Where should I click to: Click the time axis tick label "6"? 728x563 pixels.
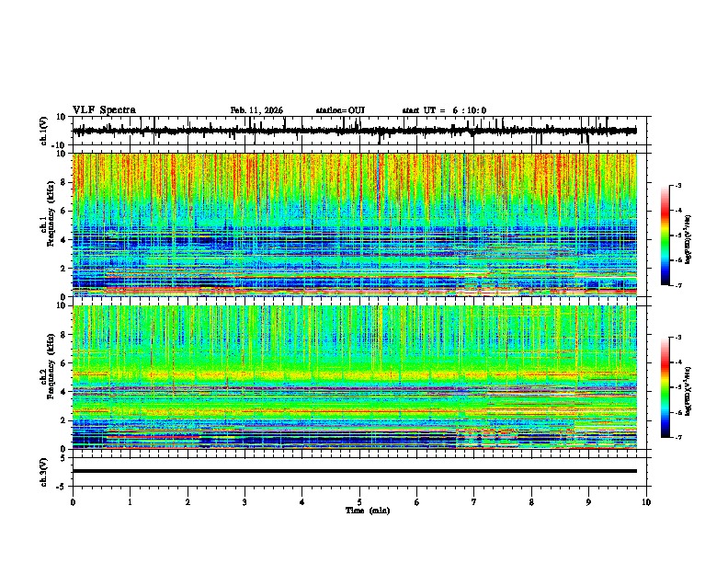tap(417, 502)
